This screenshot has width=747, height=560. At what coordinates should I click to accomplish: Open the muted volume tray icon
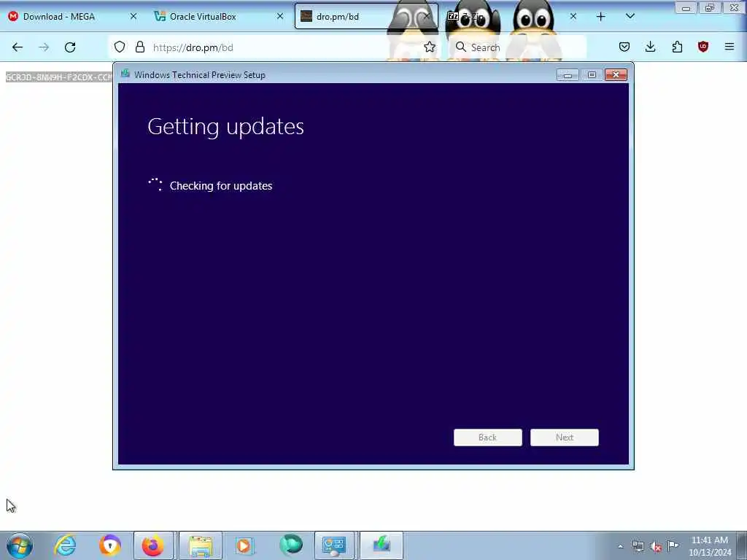656,547
